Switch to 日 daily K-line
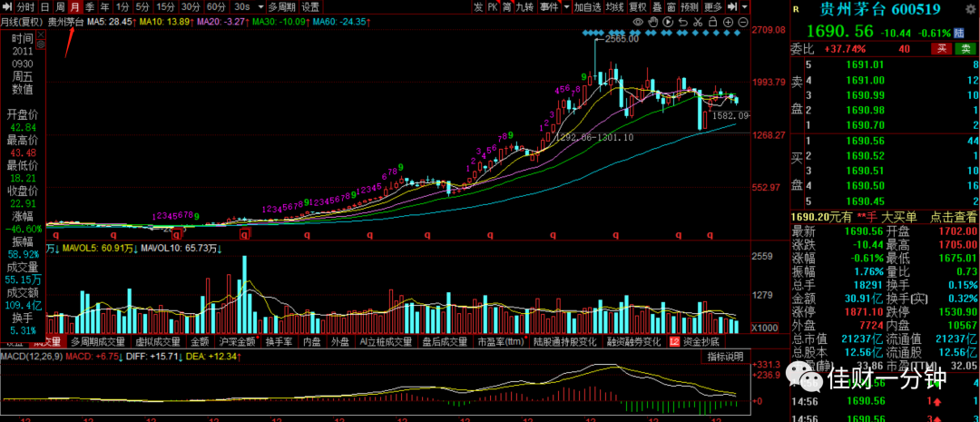Screen dimensions: 980x422 [44, 7]
